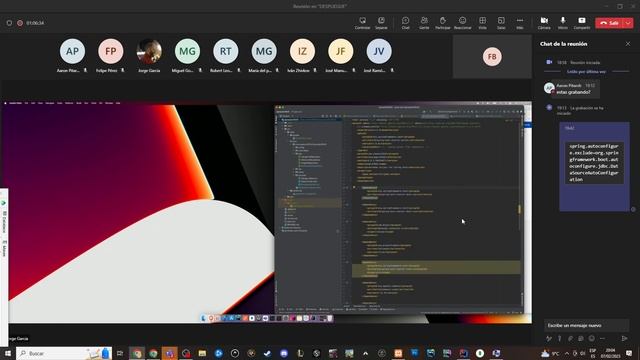
Task: Select participant avatar JV José
Action: click(x=379, y=51)
